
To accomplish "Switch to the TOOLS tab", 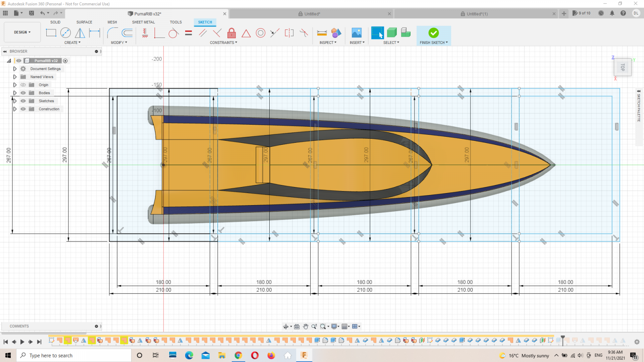I will pyautogui.click(x=176, y=22).
